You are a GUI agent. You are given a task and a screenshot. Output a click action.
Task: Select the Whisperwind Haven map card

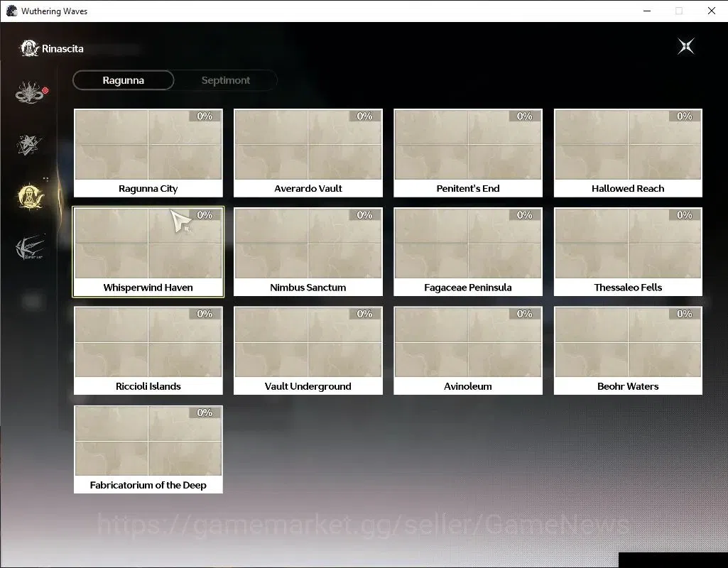[148, 251]
